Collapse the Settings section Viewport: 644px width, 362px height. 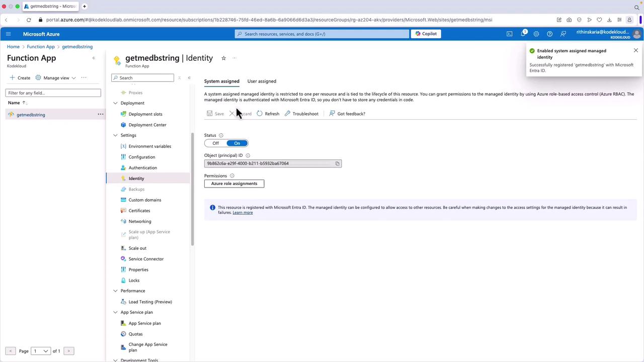tap(115, 135)
